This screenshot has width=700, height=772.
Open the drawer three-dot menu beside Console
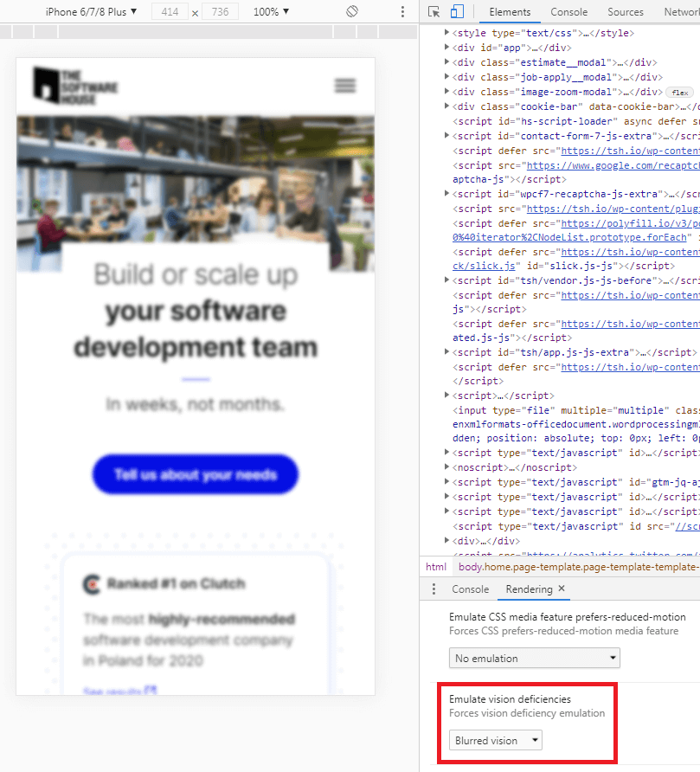[x=433, y=589]
